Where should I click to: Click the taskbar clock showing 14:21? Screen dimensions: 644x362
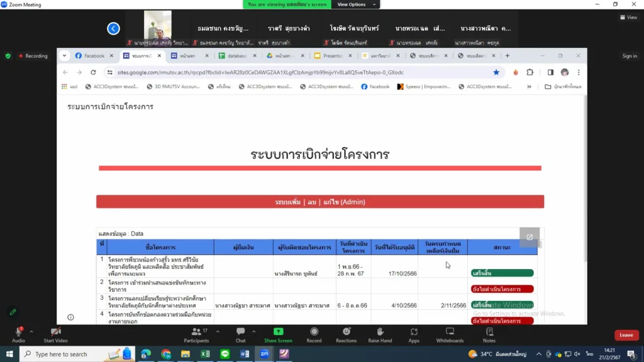click(x=609, y=354)
